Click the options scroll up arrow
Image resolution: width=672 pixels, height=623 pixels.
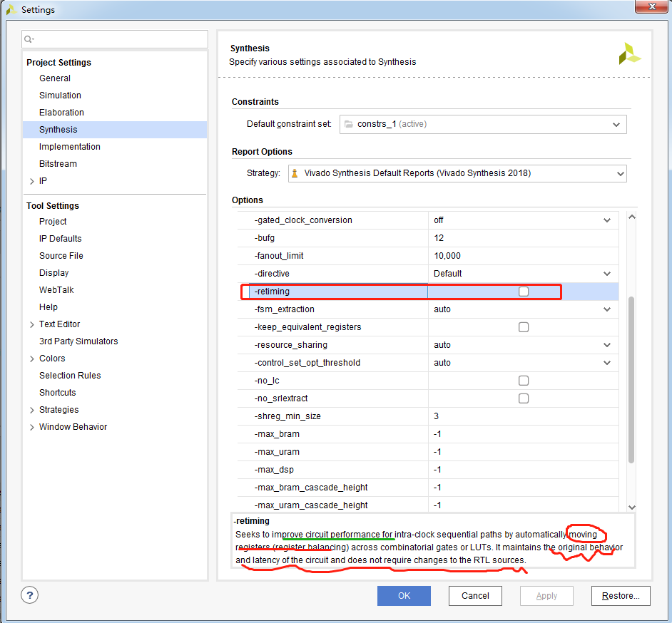(632, 217)
